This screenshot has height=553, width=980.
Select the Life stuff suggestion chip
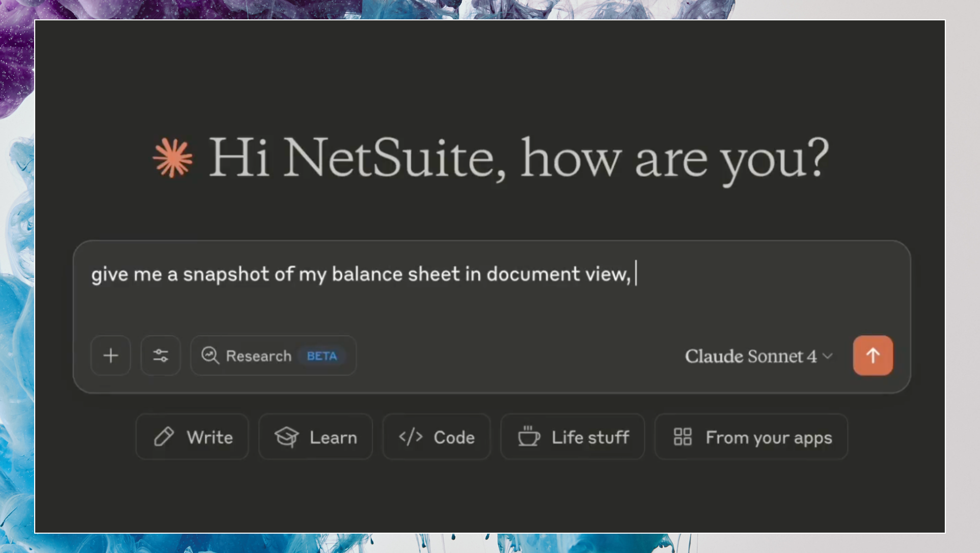pyautogui.click(x=573, y=437)
